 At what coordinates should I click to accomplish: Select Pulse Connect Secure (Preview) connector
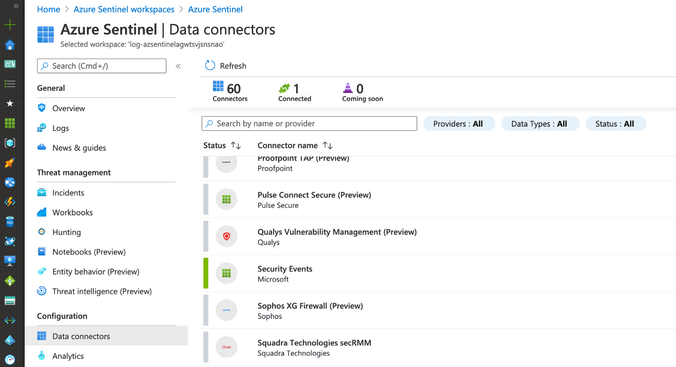click(x=314, y=195)
